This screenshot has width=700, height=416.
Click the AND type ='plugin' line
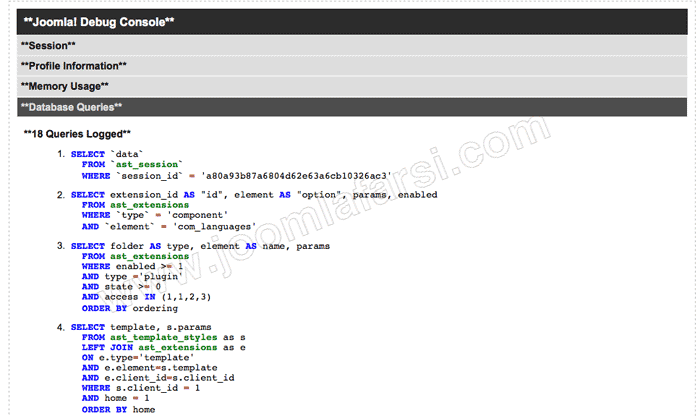pyautogui.click(x=132, y=277)
